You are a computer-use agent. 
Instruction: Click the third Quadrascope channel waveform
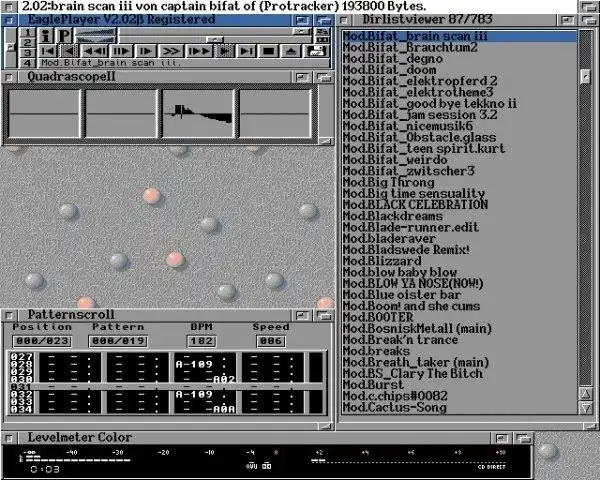coord(198,114)
